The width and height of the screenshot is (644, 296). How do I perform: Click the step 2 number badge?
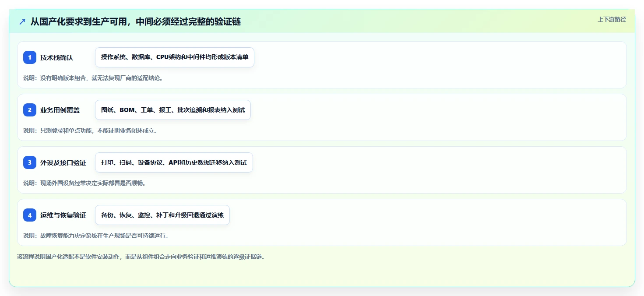(30, 110)
